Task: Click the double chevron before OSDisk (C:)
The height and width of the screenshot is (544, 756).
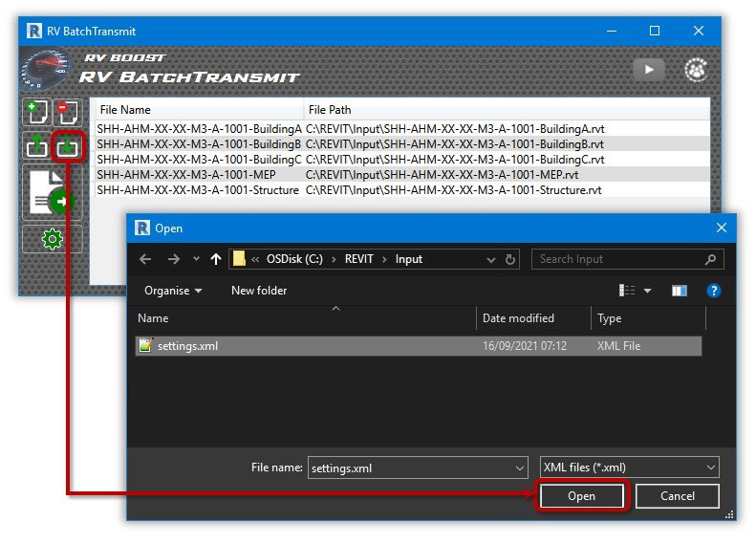Action: pyautogui.click(x=255, y=259)
